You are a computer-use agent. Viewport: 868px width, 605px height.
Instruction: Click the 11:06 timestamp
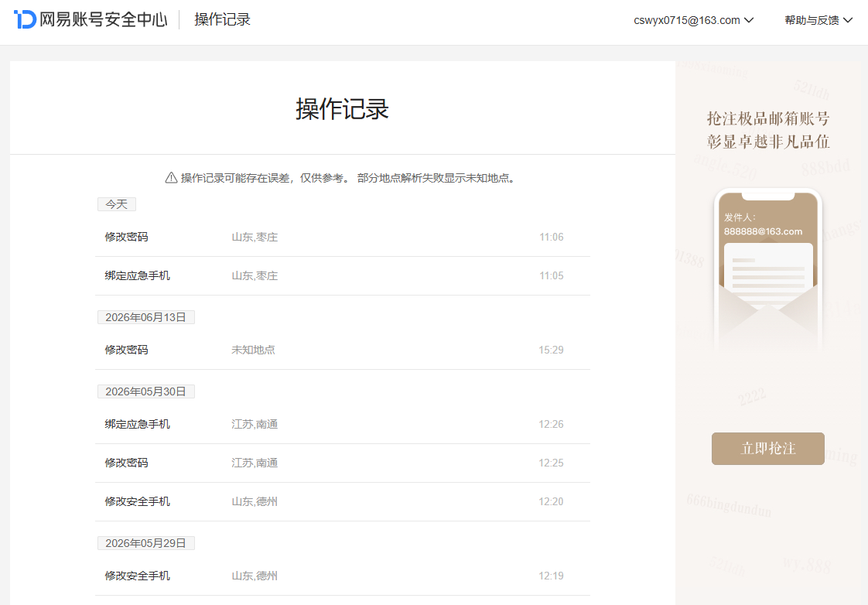tap(552, 237)
